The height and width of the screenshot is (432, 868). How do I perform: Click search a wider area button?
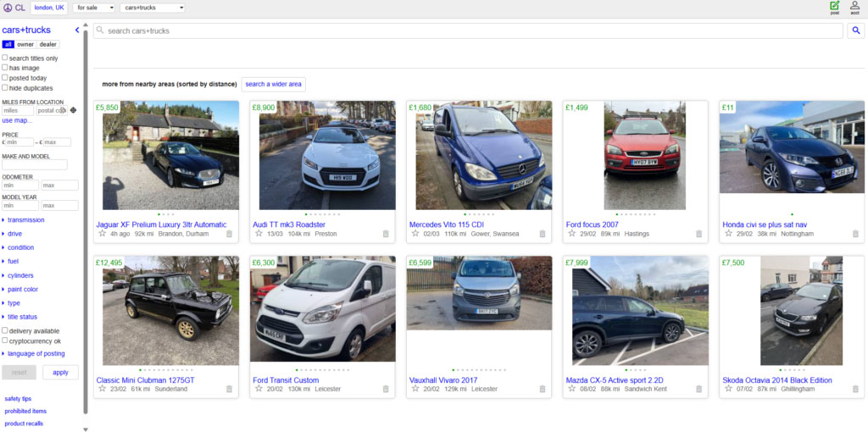click(274, 84)
